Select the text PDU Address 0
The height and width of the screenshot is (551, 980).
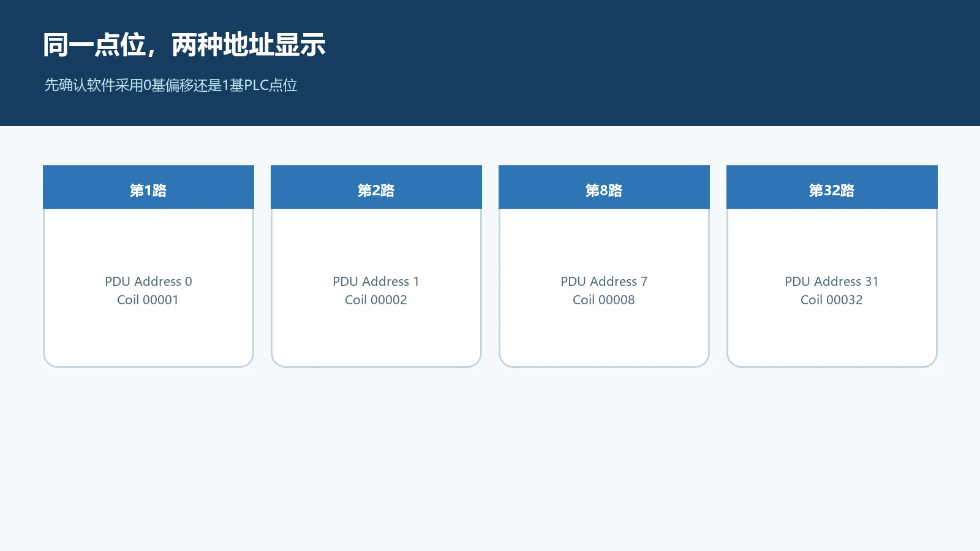148,282
